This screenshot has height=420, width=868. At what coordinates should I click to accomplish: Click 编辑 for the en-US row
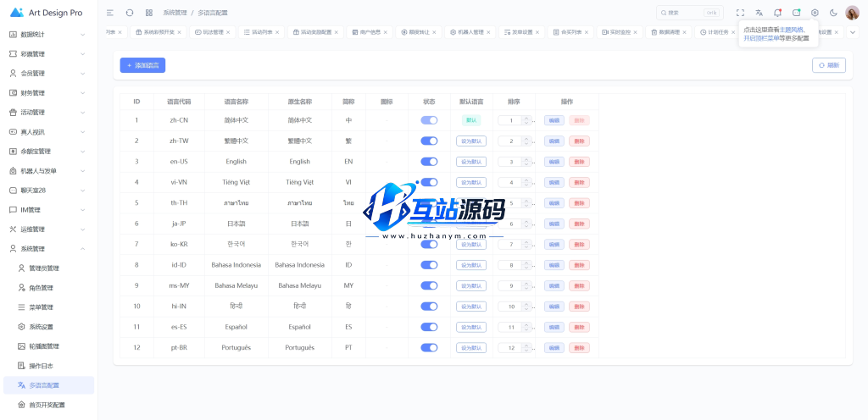point(554,162)
